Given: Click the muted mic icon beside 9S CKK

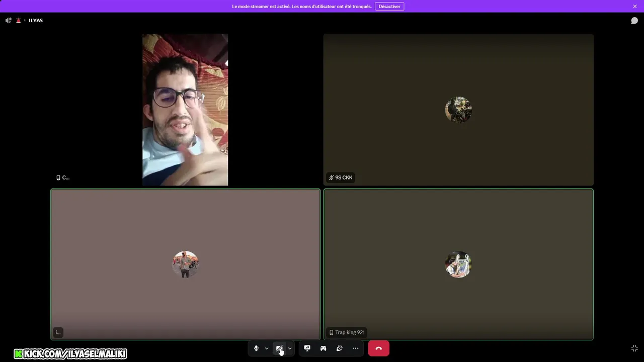Looking at the screenshot, I should 331,177.
